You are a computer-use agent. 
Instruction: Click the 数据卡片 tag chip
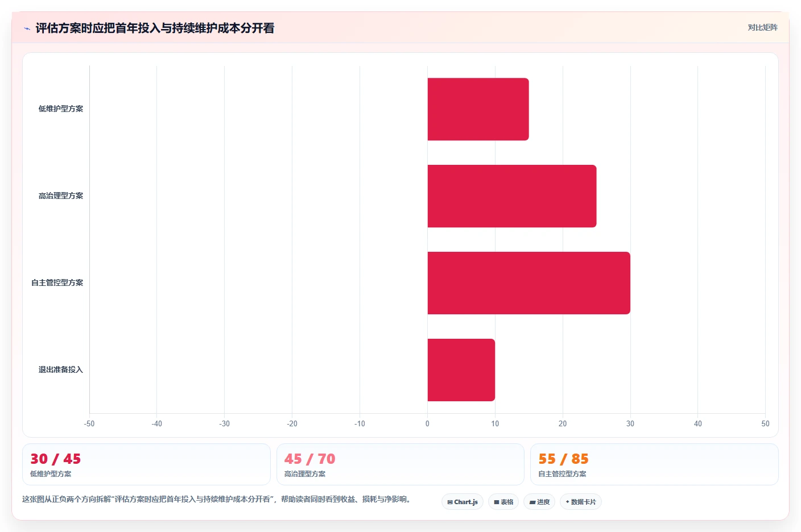coord(581,502)
